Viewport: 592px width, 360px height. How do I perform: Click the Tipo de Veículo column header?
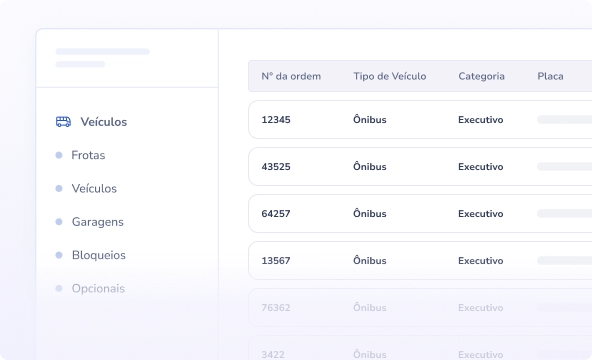tap(390, 76)
